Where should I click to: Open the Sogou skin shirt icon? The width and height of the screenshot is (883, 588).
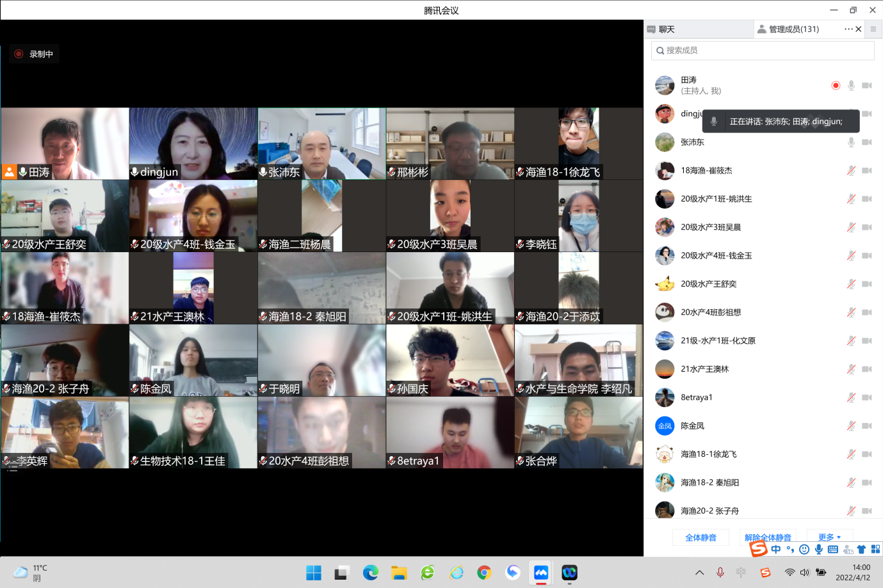861,549
